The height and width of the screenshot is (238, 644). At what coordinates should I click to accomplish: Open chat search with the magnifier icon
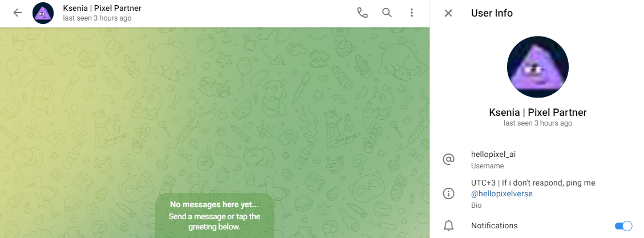(x=387, y=13)
